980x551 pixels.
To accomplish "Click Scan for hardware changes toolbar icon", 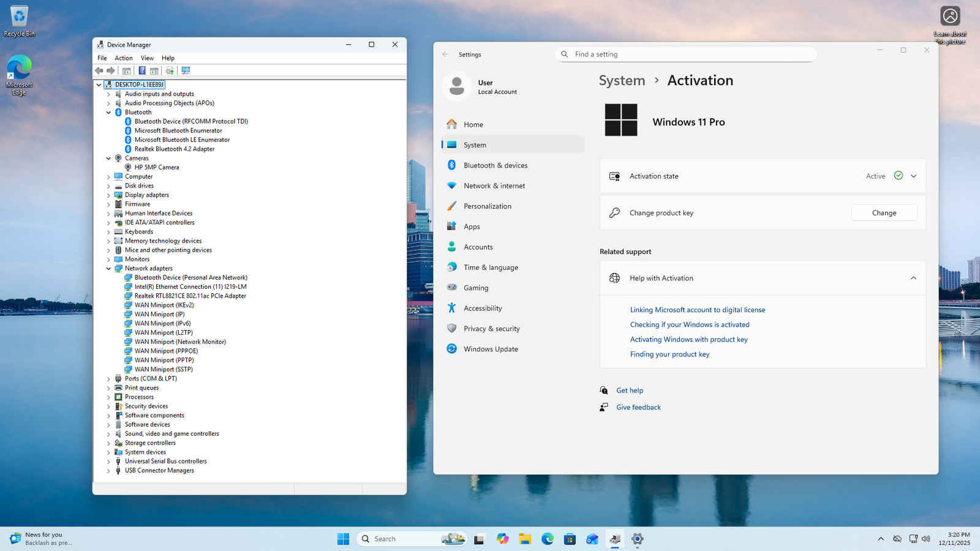I will pyautogui.click(x=186, y=71).
